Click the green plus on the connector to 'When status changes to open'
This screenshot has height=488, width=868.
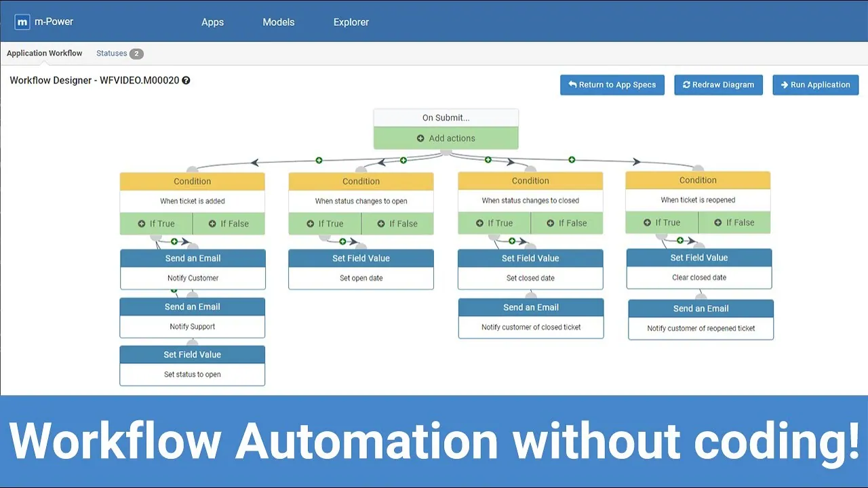click(403, 161)
